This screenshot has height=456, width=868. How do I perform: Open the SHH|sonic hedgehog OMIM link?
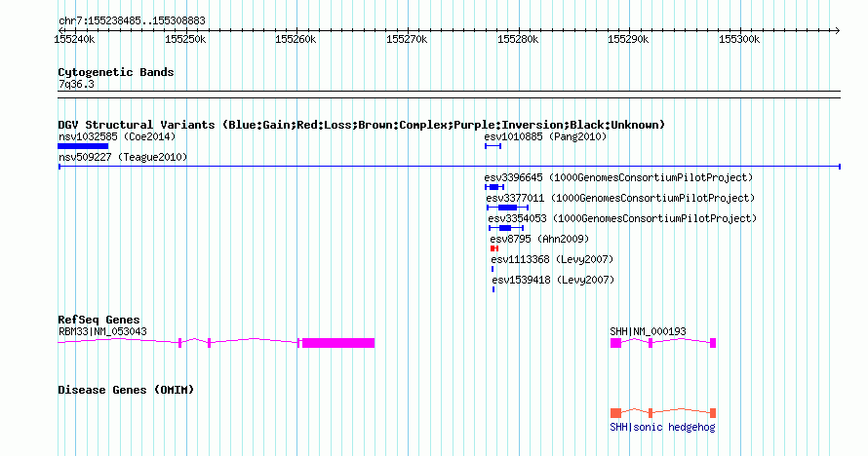tap(662, 428)
